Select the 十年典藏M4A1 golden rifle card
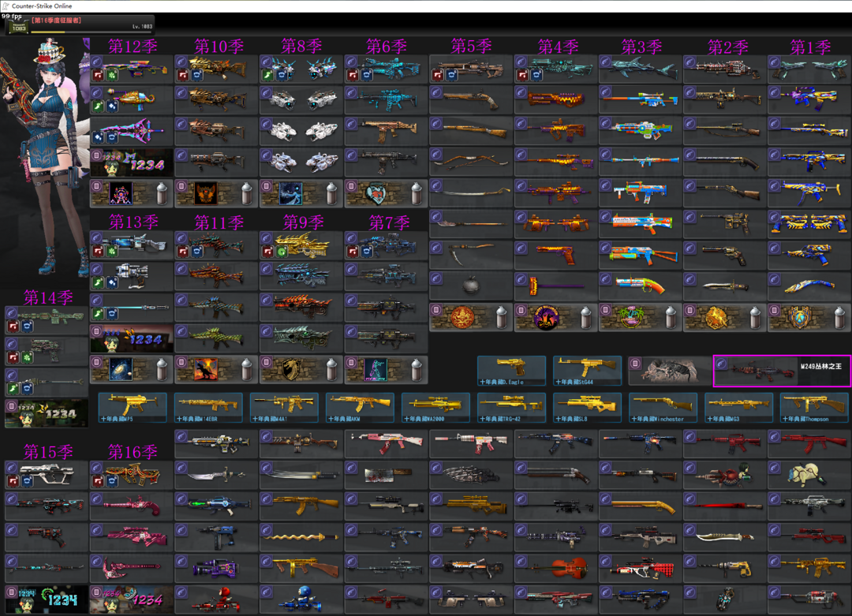 (x=284, y=408)
